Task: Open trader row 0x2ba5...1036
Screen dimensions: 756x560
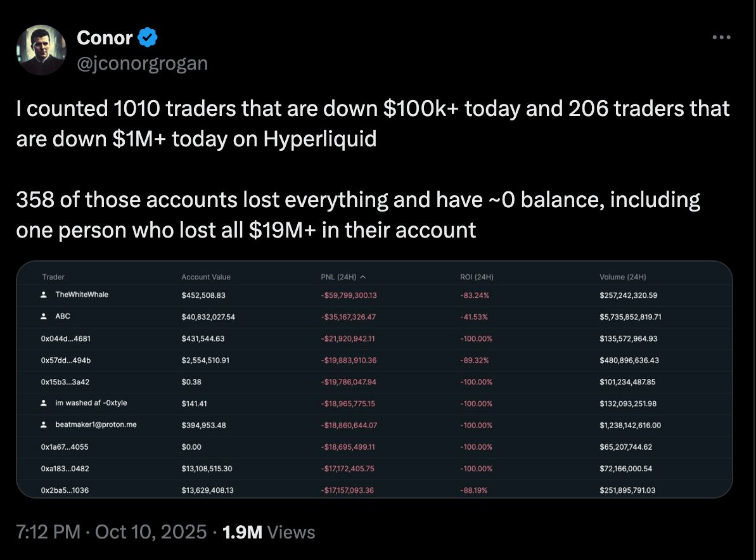Action: tap(65, 490)
